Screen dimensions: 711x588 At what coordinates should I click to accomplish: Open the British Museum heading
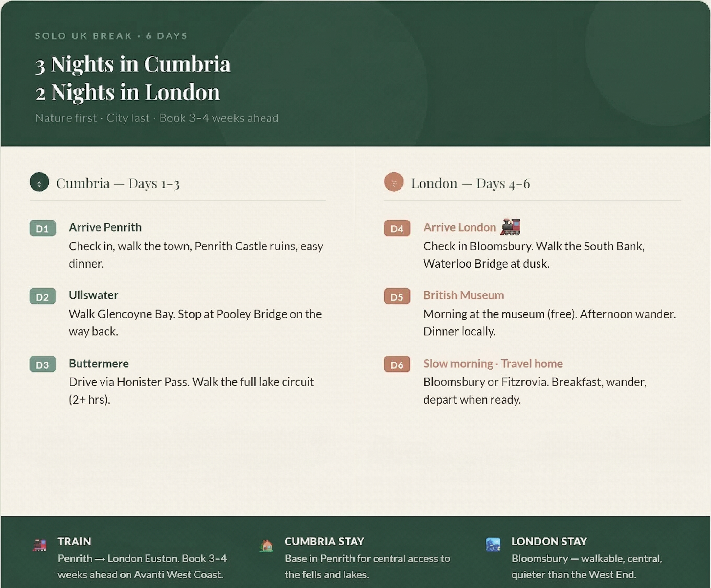tap(464, 295)
